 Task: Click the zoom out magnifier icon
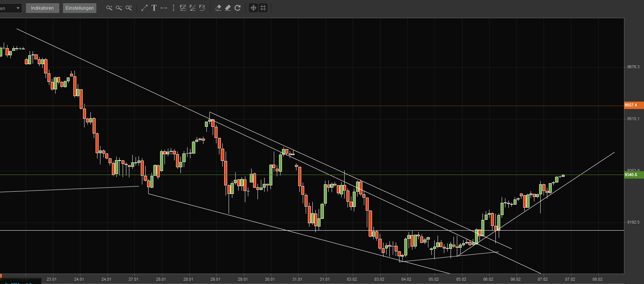(119, 8)
